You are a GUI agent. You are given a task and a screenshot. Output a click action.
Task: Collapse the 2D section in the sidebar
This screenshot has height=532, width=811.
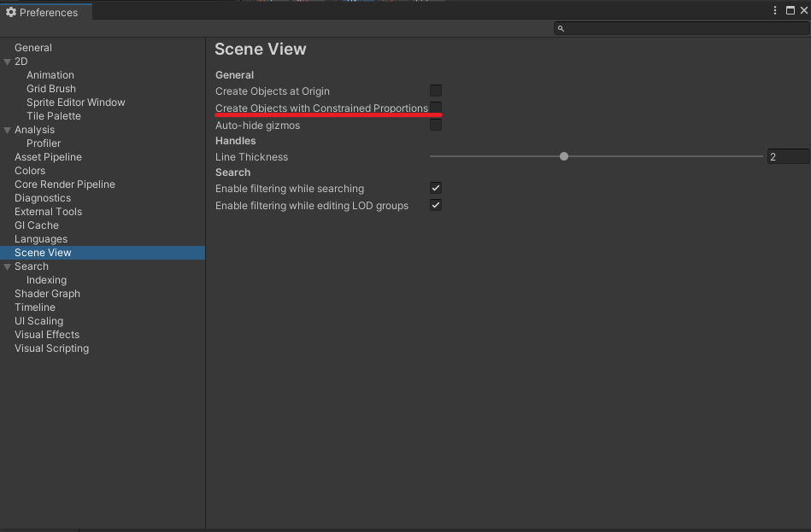[x=7, y=61]
